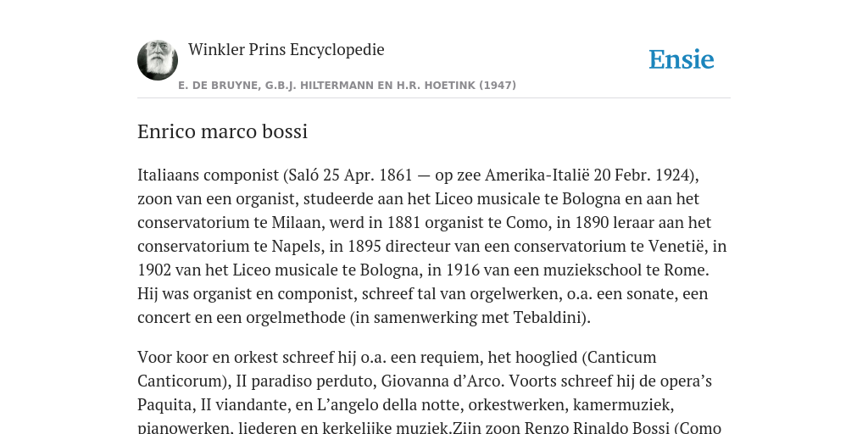Click the word kamermuziek
Viewport: 868px width, 434px height.
coord(621,404)
